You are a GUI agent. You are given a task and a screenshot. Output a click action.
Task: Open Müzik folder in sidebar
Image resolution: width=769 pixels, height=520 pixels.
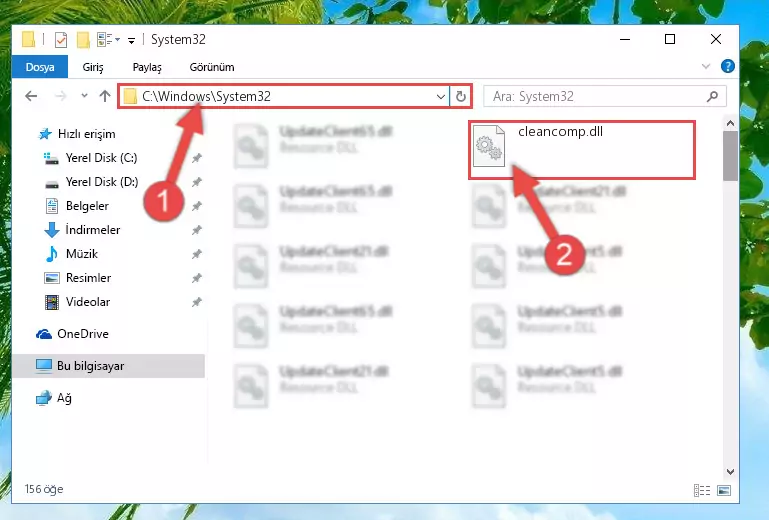tap(81, 254)
